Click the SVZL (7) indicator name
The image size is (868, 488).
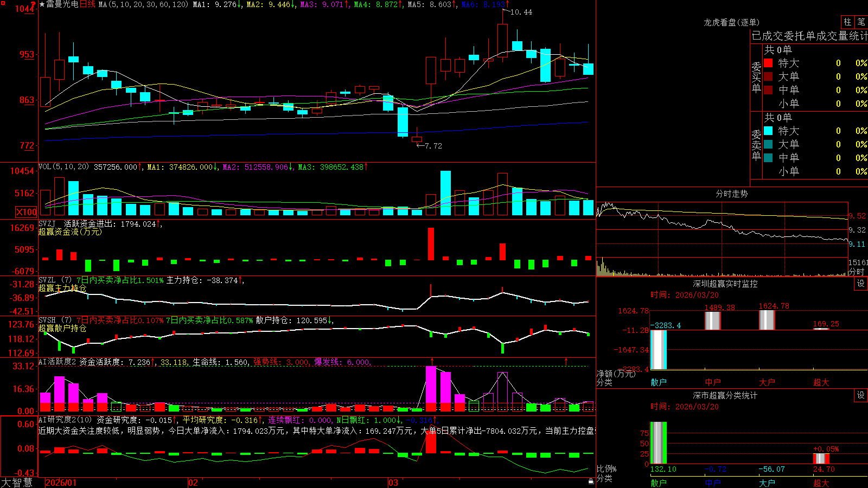pyautogui.click(x=55, y=280)
